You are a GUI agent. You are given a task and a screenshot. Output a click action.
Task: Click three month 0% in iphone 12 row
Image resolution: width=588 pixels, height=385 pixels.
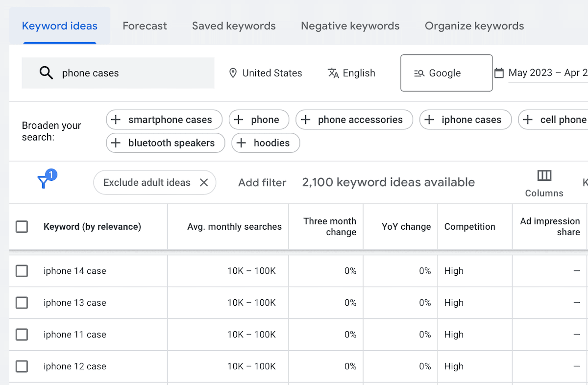(x=350, y=366)
